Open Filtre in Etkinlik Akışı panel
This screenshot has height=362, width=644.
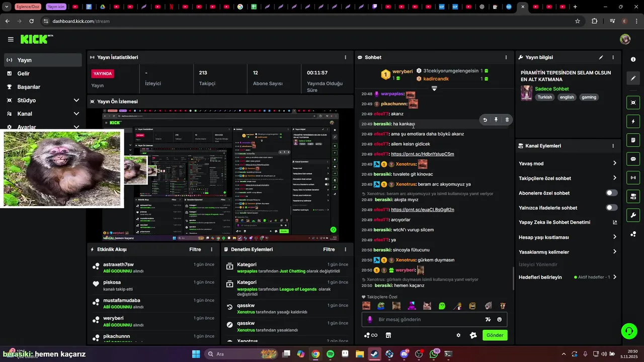pyautogui.click(x=195, y=249)
